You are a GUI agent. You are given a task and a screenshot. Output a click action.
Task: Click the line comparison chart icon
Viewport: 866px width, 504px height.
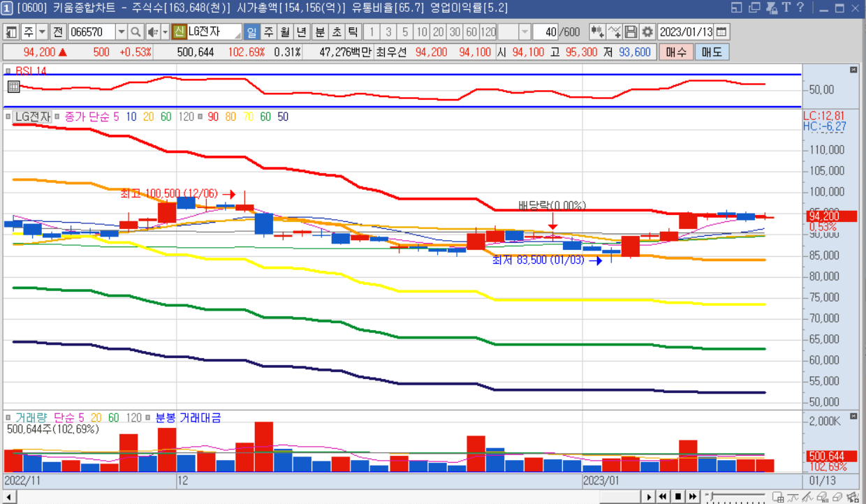coord(614,32)
